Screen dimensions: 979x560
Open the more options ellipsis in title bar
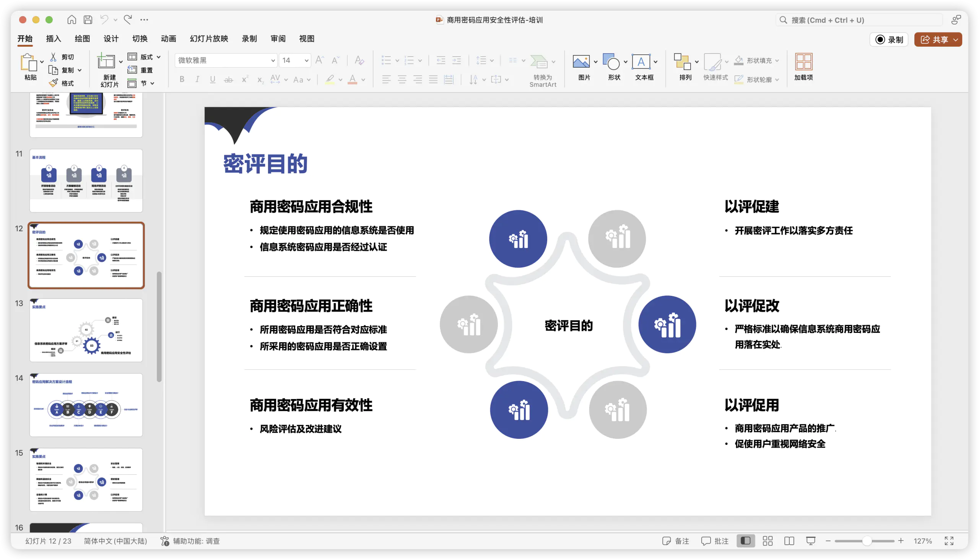coord(144,19)
